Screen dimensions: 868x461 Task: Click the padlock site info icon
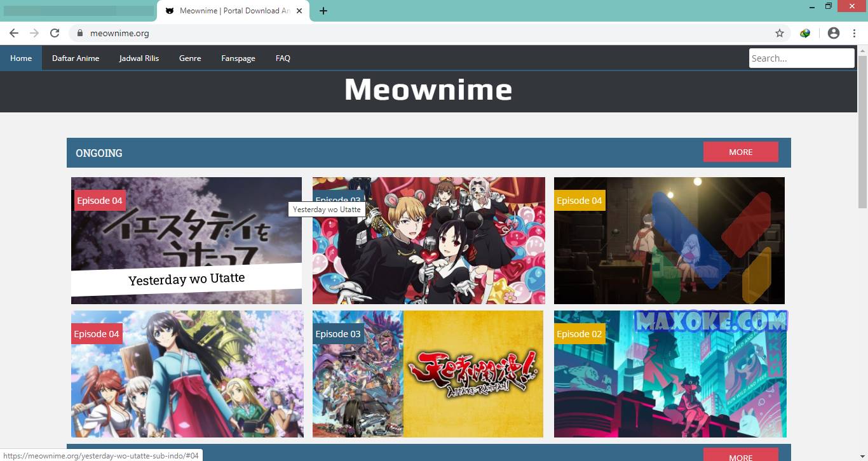point(79,33)
